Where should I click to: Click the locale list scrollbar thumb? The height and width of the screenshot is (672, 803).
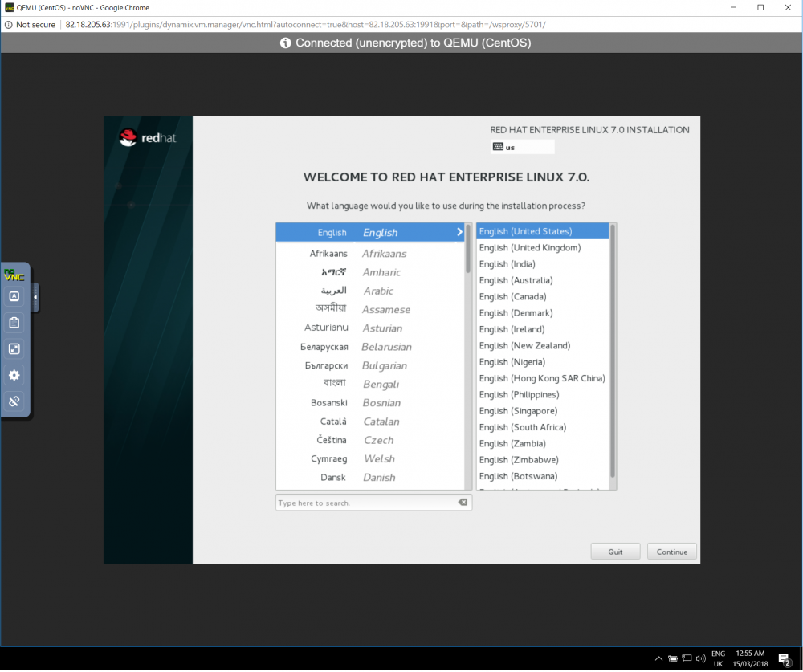613,351
